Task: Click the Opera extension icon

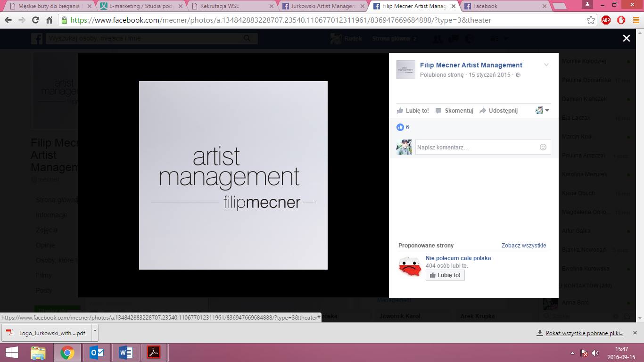Action: click(x=621, y=20)
